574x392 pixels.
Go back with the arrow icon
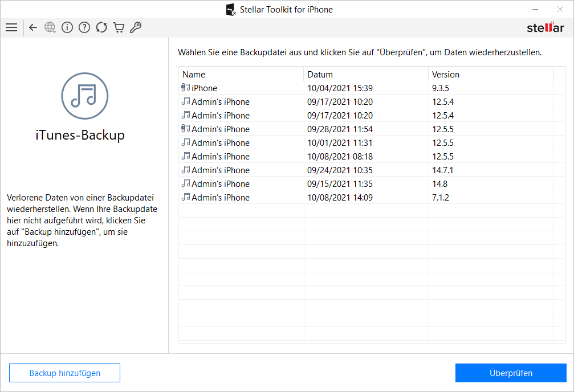pos(33,27)
